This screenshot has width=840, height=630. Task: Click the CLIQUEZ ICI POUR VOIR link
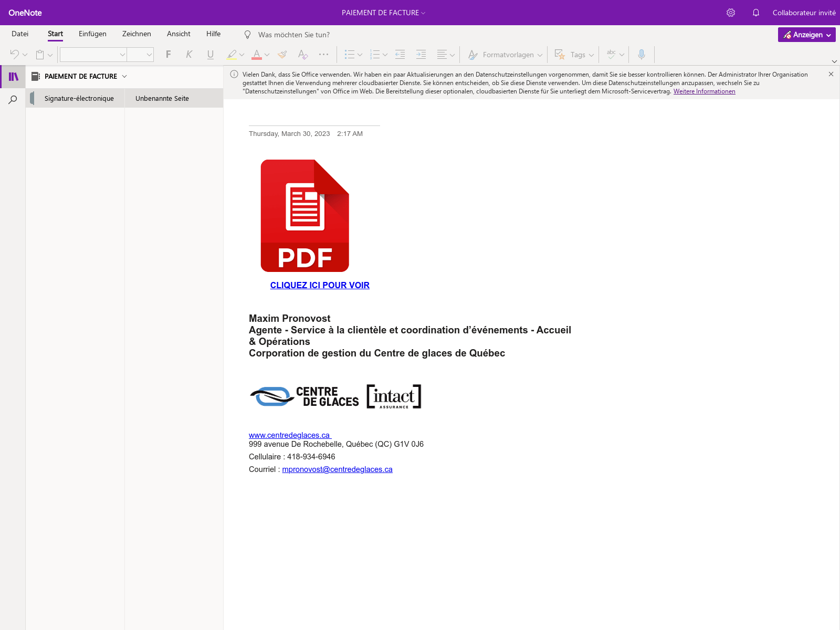320,285
